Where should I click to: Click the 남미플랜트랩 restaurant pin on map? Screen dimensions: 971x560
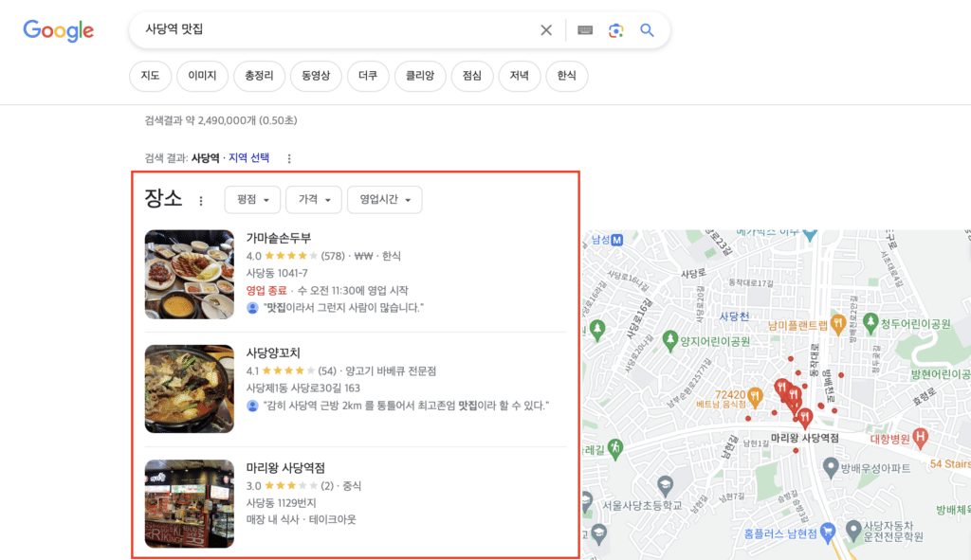tap(838, 323)
